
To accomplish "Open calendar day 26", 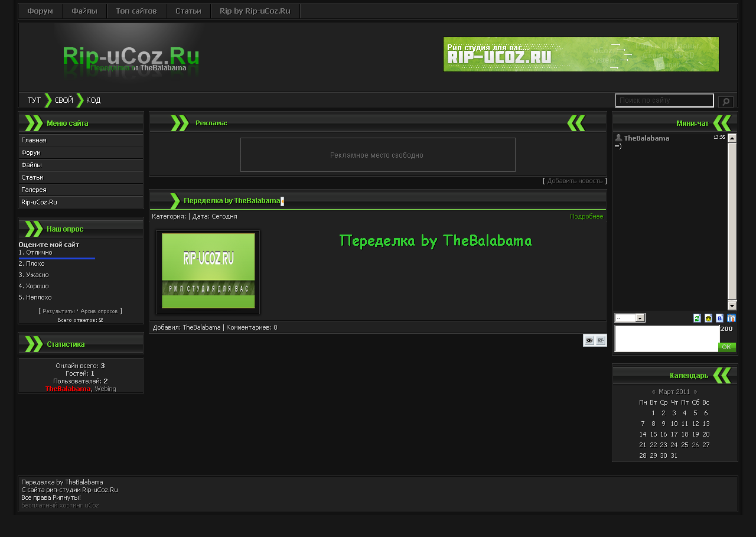I will 695,445.
